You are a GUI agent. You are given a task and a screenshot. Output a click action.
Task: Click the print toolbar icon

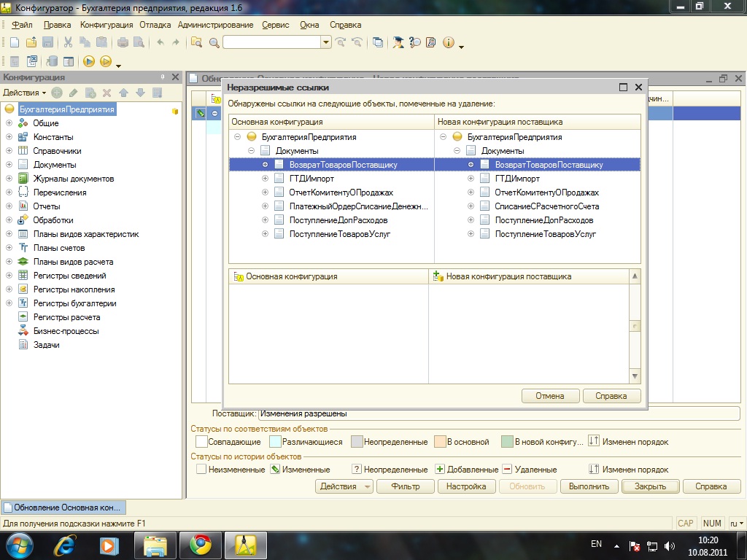(123, 42)
